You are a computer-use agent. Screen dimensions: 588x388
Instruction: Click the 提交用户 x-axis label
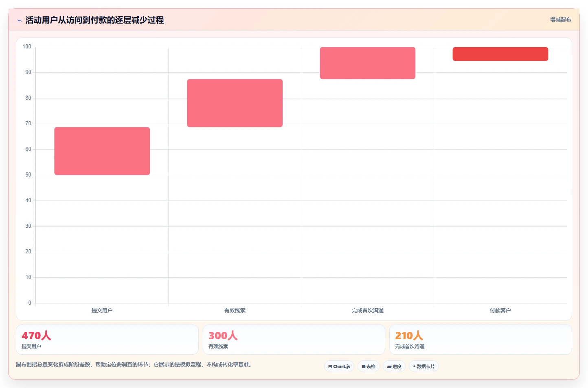tap(102, 310)
